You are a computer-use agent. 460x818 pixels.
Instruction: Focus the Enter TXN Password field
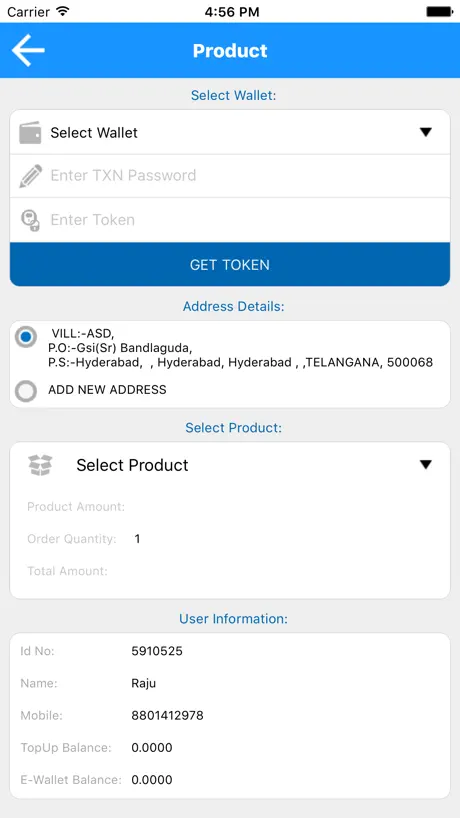click(230, 176)
